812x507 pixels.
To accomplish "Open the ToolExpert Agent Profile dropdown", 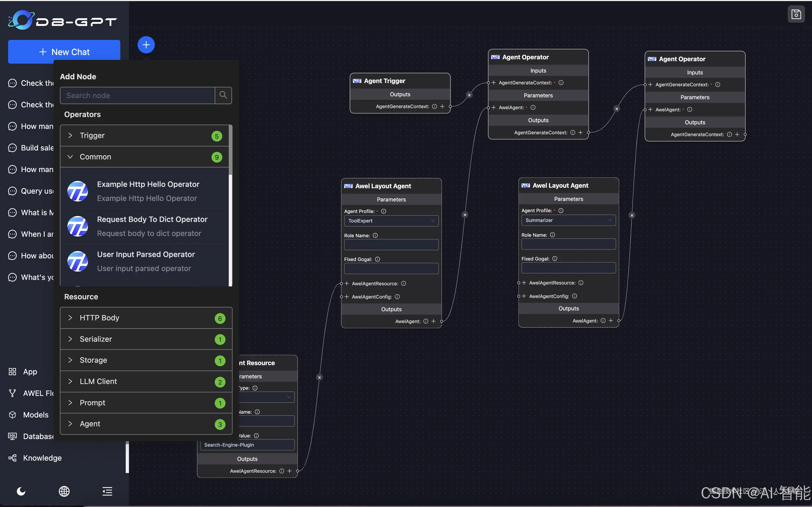I will pyautogui.click(x=391, y=221).
